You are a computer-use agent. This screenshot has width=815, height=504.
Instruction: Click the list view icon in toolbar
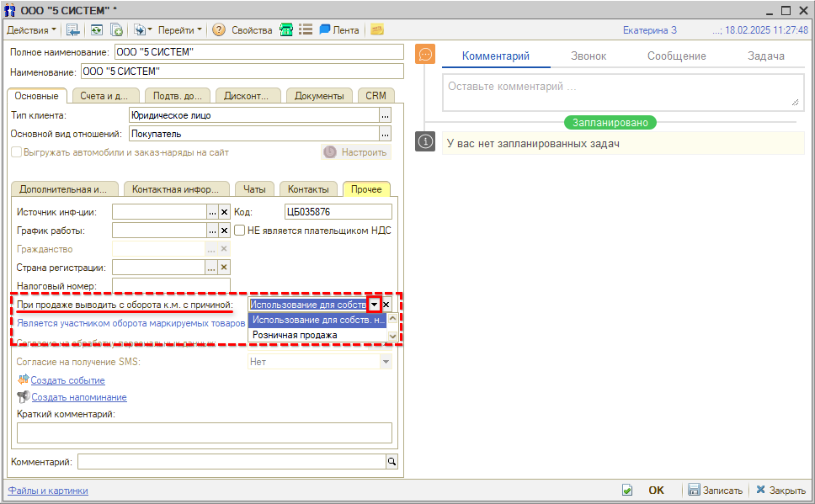tap(306, 29)
